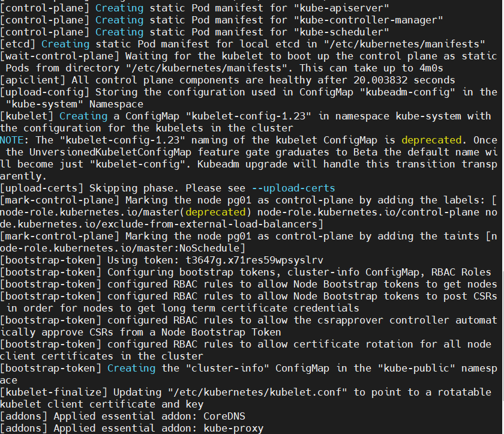Screen dimensions: 504x434
Task: Click the "4m0s" timeout value
Action: 431,68
